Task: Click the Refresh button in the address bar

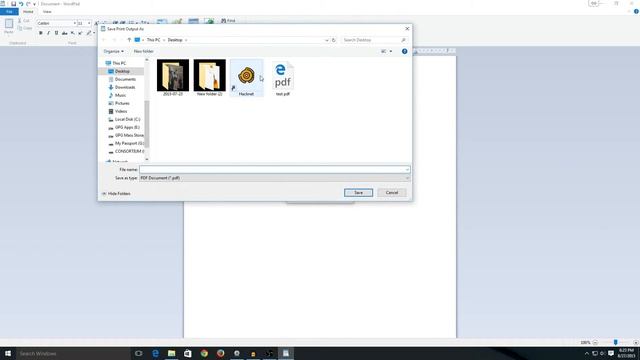Action: pyautogui.click(x=333, y=40)
